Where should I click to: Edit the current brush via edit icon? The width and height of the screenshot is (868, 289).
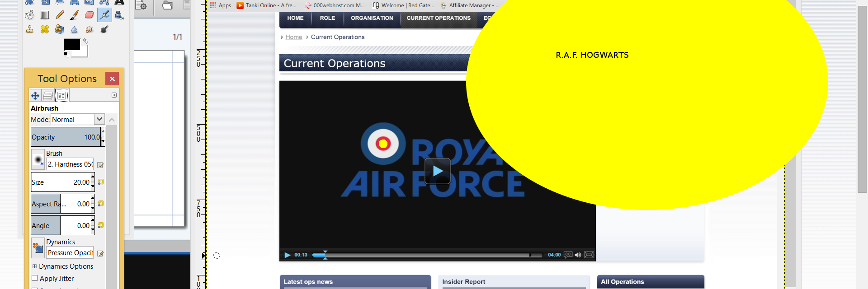pyautogui.click(x=100, y=165)
